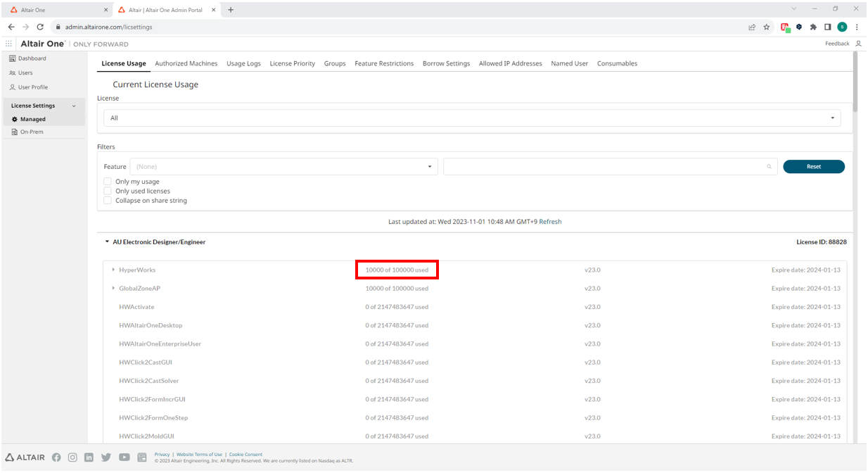The width and height of the screenshot is (868, 473).
Task: Enable the Only my usage checkbox
Action: pos(108,182)
